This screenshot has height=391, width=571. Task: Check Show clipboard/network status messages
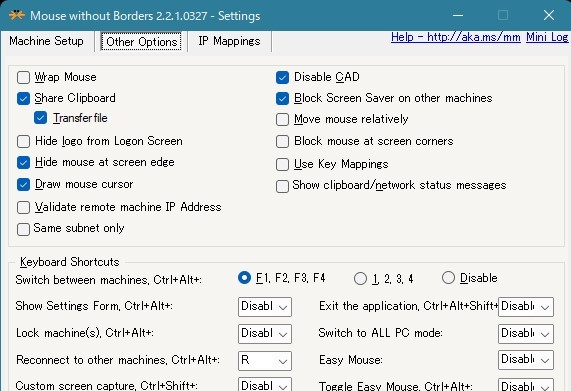pos(283,186)
